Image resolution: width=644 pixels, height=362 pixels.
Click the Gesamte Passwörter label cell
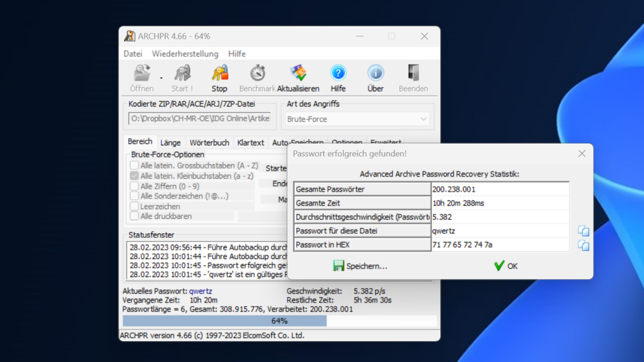pyautogui.click(x=363, y=189)
